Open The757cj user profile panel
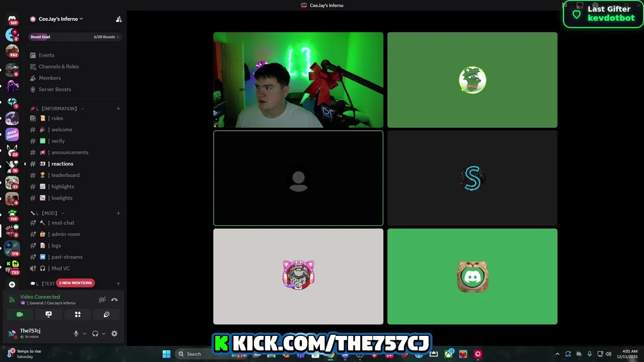Image resolution: width=644 pixels, height=362 pixels. pos(38,333)
